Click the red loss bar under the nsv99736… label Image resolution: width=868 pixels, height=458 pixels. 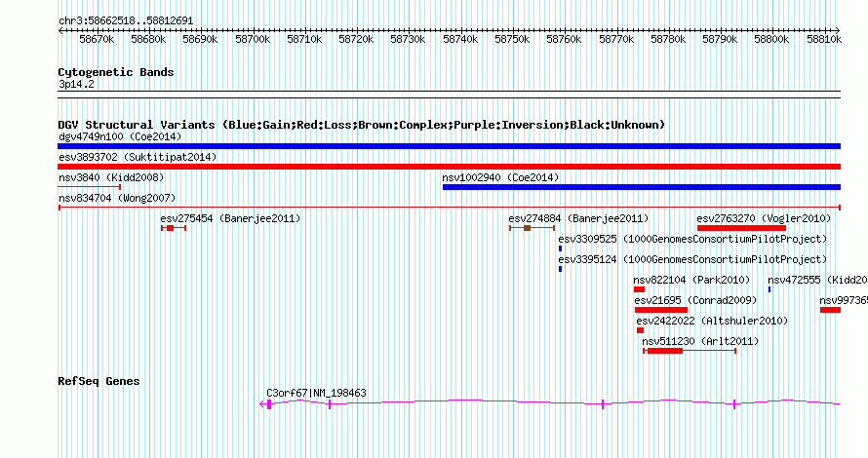[x=830, y=310]
